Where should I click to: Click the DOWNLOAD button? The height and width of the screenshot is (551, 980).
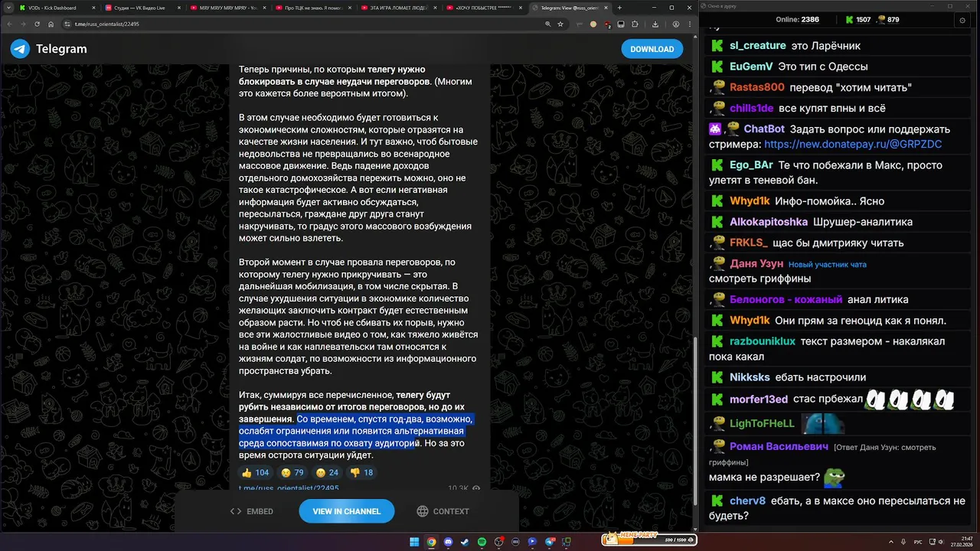point(652,49)
